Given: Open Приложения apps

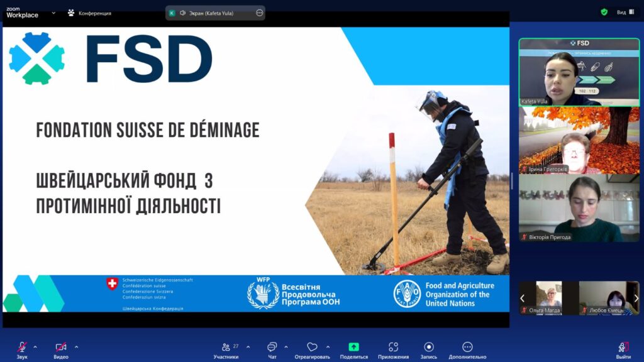Looking at the screenshot, I should 393,347.
